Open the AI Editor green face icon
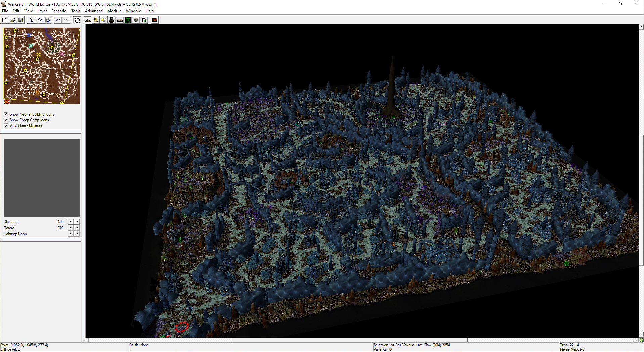The width and height of the screenshot is (644, 352). tap(128, 20)
